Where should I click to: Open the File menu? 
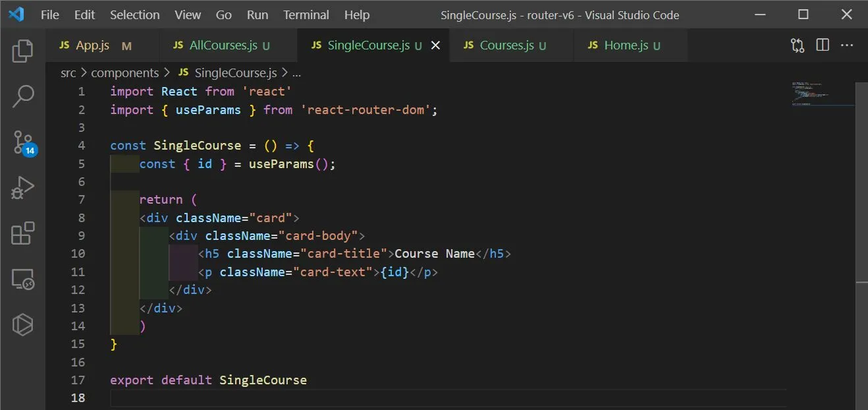50,15
